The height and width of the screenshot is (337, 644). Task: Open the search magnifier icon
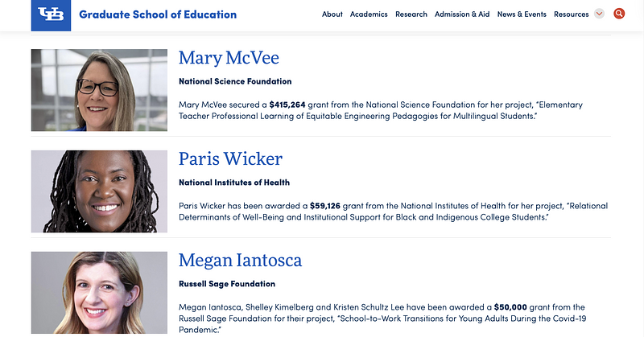[x=619, y=14]
